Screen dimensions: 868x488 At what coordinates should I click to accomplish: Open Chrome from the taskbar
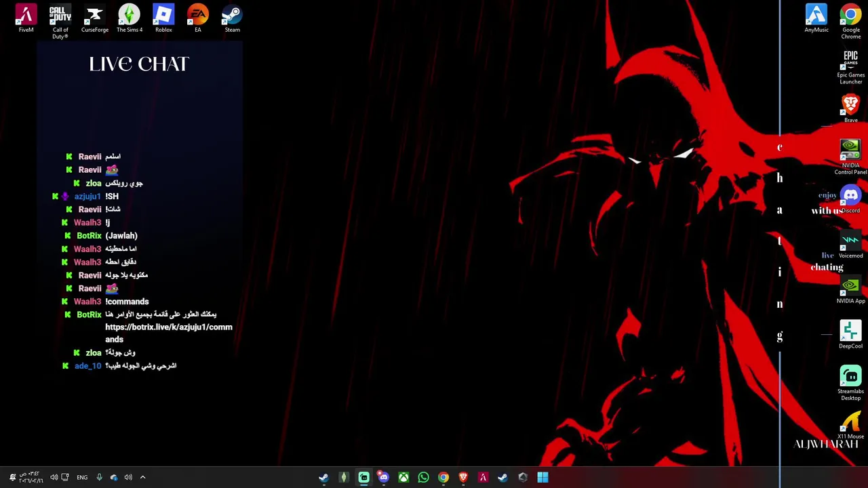point(443,477)
